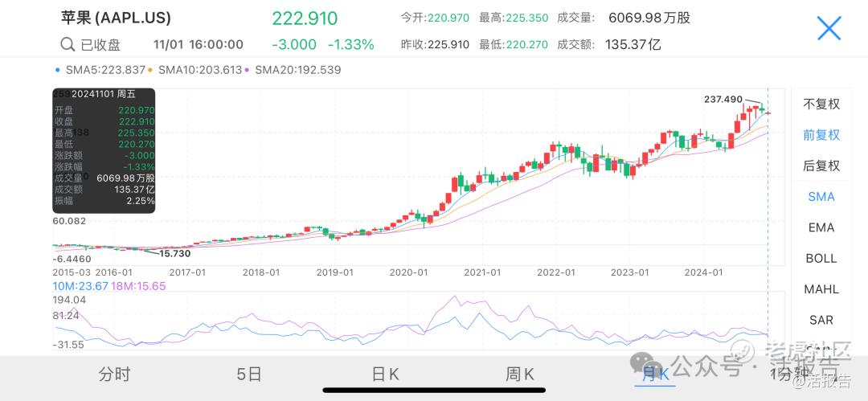This screenshot has width=868, height=401.
Task: Click the 237.490 high price marker
Action: pyautogui.click(x=723, y=99)
